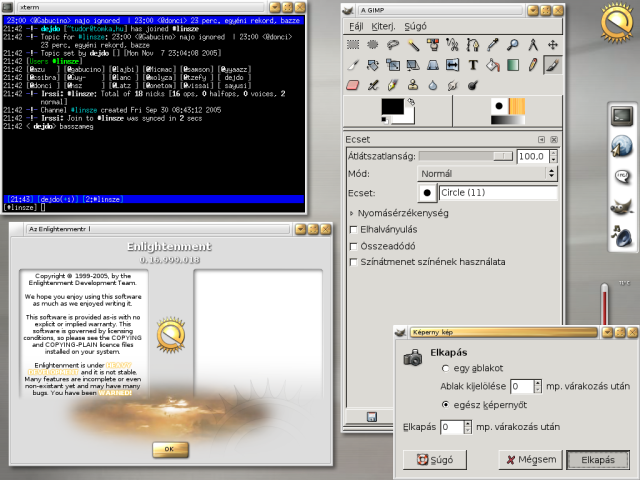Screen dimensions: 640x480
Task: Expand the Nyomásérzékenység section
Action: coord(398,213)
